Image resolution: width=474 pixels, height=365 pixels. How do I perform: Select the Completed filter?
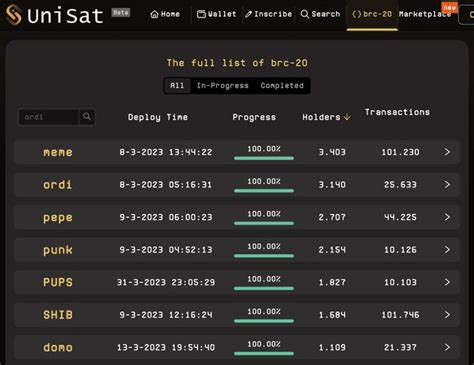282,86
